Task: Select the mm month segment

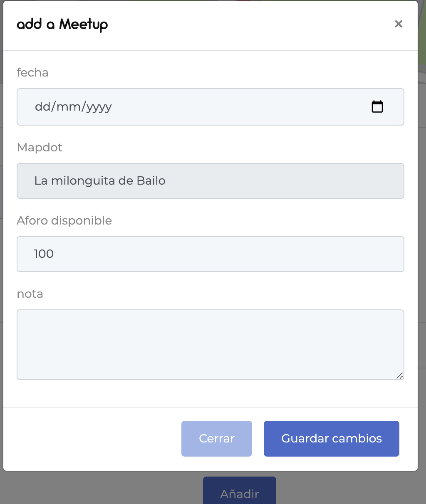Action: [x=69, y=107]
